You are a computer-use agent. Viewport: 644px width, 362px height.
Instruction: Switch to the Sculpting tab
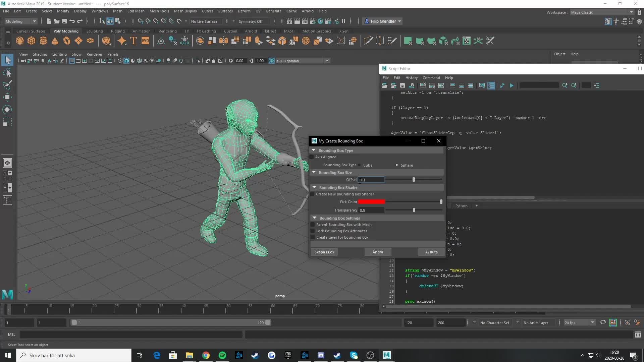[94, 31]
